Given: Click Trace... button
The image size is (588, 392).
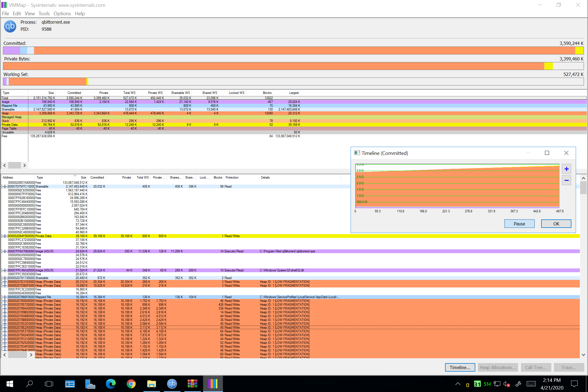Looking at the screenshot, I should (569, 367).
